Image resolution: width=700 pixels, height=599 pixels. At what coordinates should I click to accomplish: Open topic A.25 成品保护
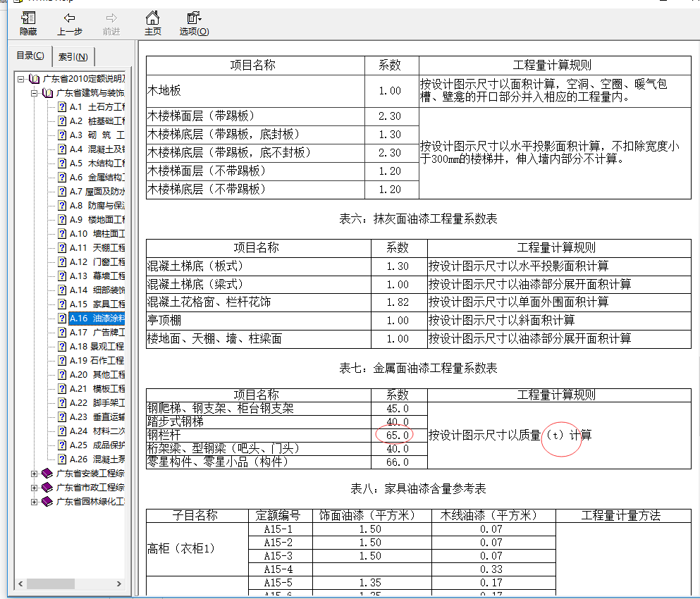[x=97, y=445]
